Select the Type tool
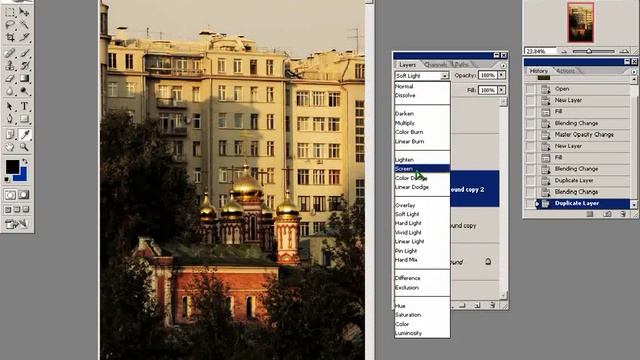Viewport: 640px width, 360px height. click(24, 106)
